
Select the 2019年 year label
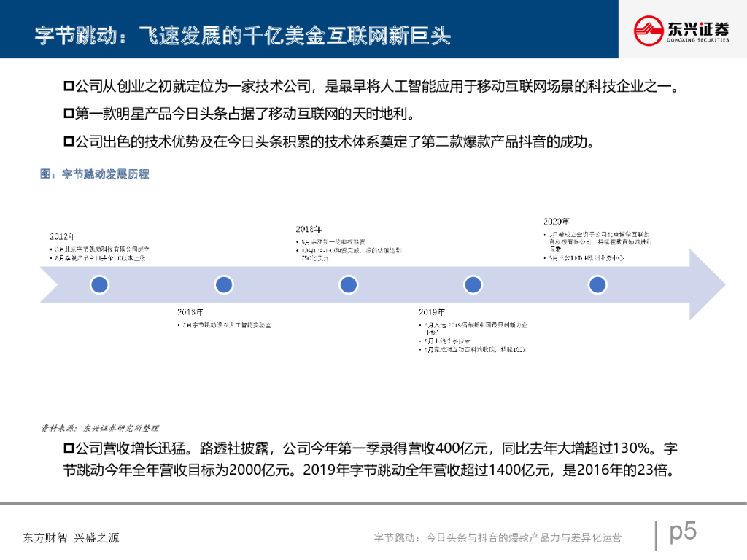432,312
